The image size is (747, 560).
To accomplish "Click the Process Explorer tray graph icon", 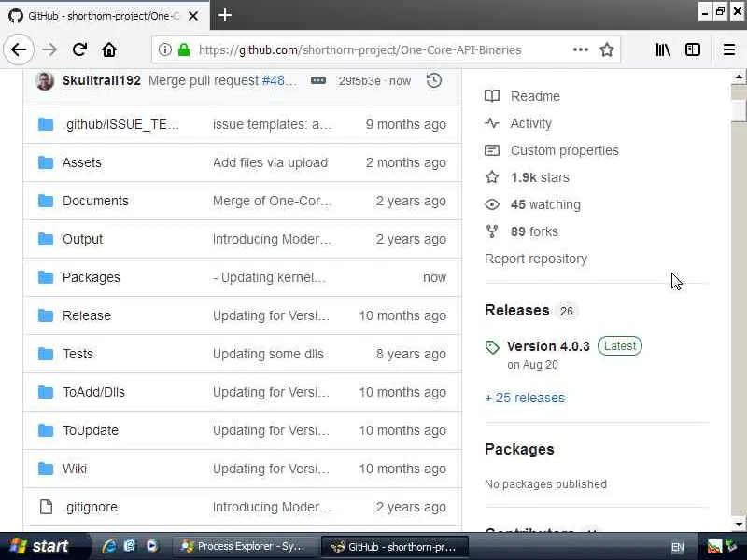I will pyautogui.click(x=714, y=547).
